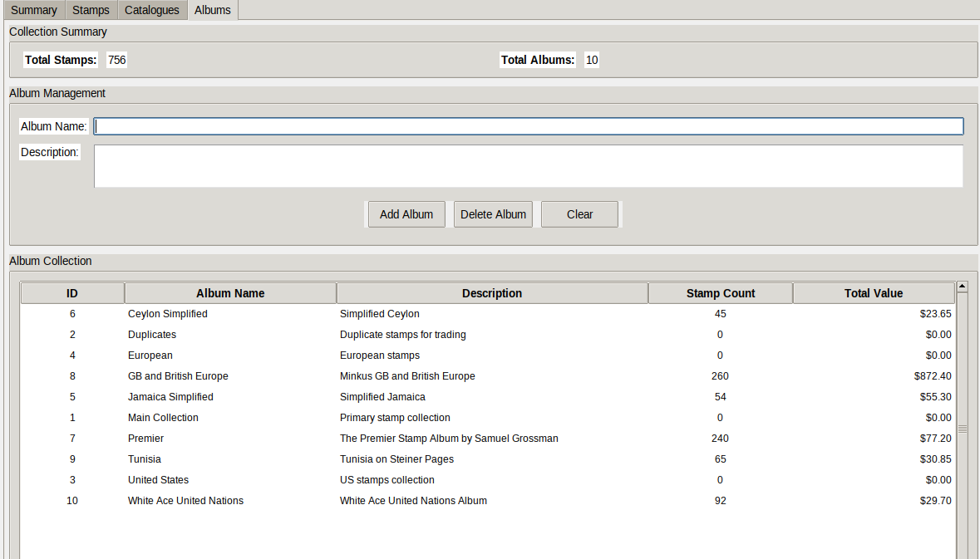Pick the White Ace United Nations row
980x559 pixels.
point(185,501)
